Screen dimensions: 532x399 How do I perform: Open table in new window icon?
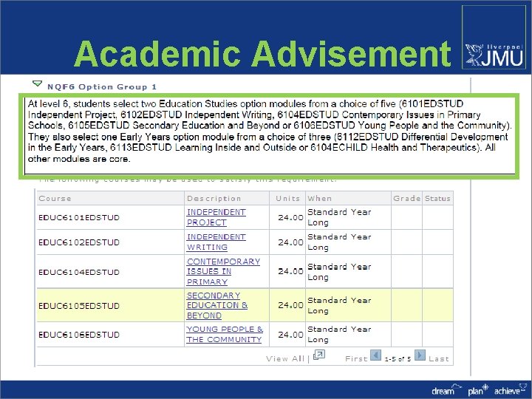(x=319, y=355)
